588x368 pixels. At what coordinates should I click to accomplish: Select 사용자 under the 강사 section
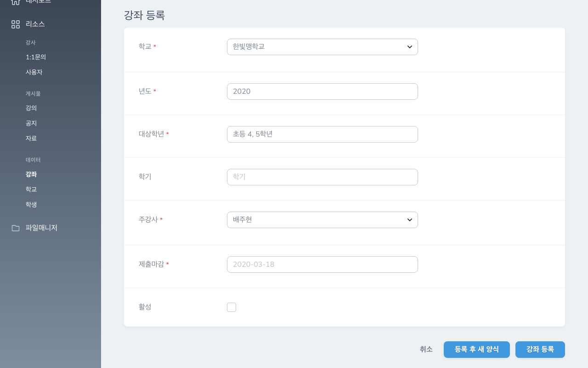pyautogui.click(x=34, y=72)
